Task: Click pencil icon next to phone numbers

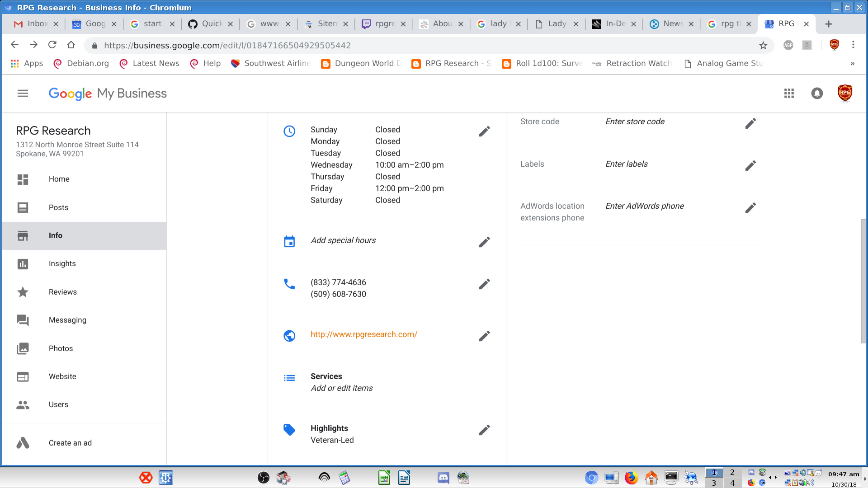Action: click(484, 284)
